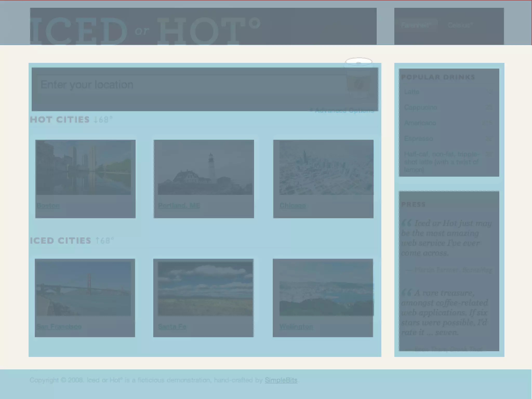Open the SimpleBits footer link
The width and height of the screenshot is (532, 399).
click(281, 380)
